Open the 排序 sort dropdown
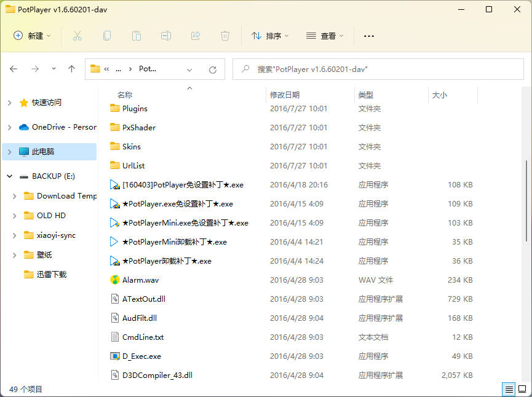 pos(270,36)
